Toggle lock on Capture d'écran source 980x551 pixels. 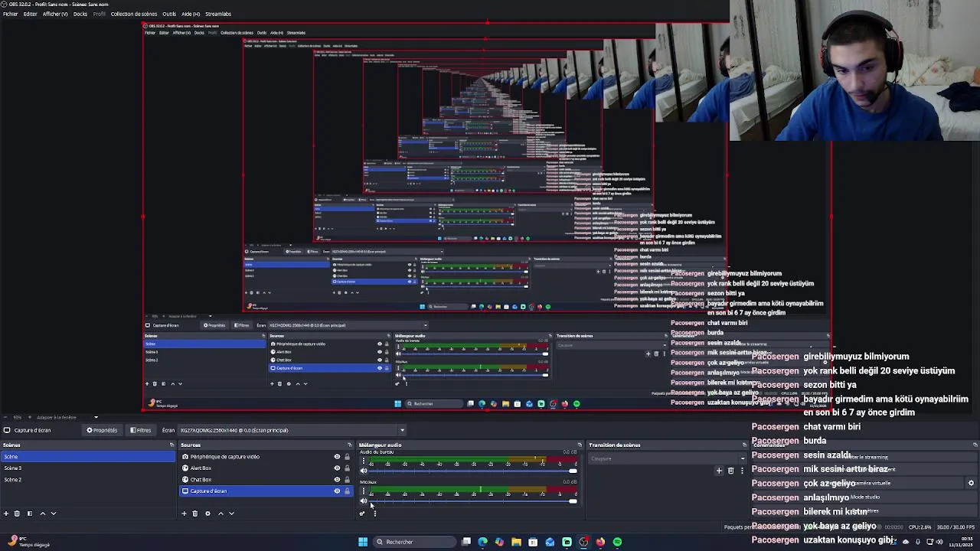coord(347,491)
